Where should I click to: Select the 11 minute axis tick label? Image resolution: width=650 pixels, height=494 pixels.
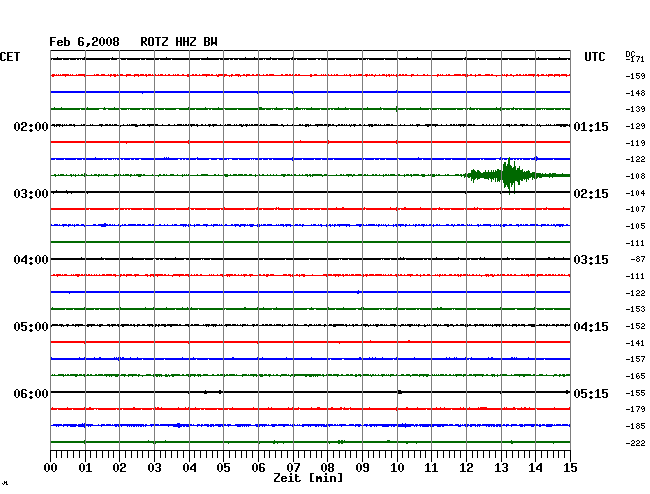tap(432, 468)
